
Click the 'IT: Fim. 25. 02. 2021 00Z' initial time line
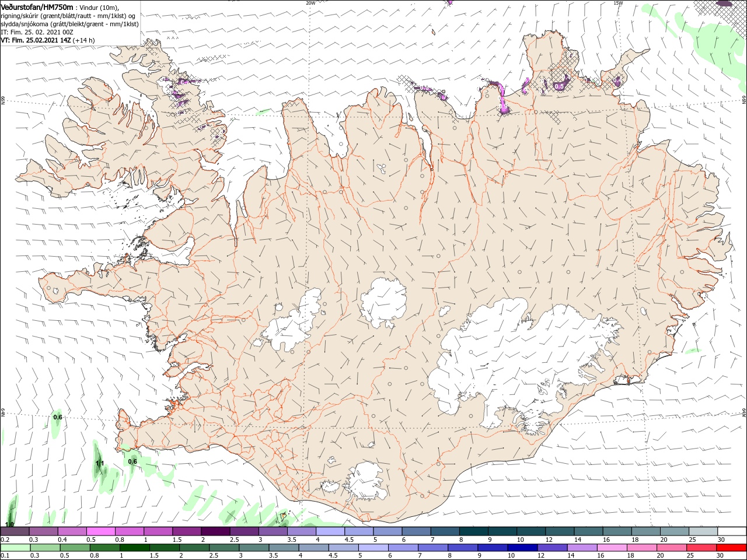(37, 32)
